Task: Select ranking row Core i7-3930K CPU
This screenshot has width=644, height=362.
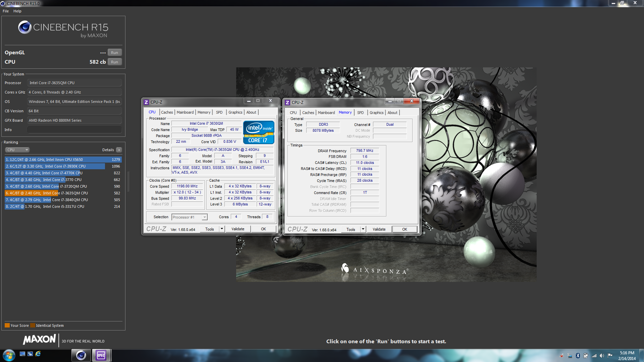Action: (x=63, y=166)
